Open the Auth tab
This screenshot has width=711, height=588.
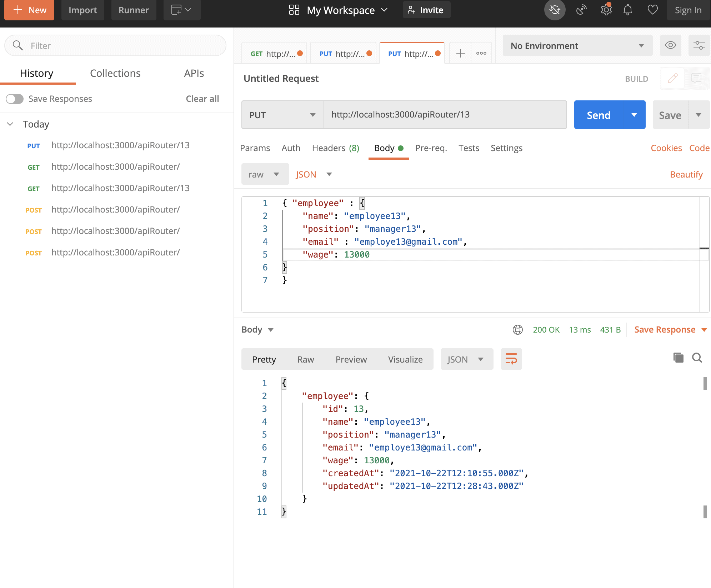[x=291, y=148]
